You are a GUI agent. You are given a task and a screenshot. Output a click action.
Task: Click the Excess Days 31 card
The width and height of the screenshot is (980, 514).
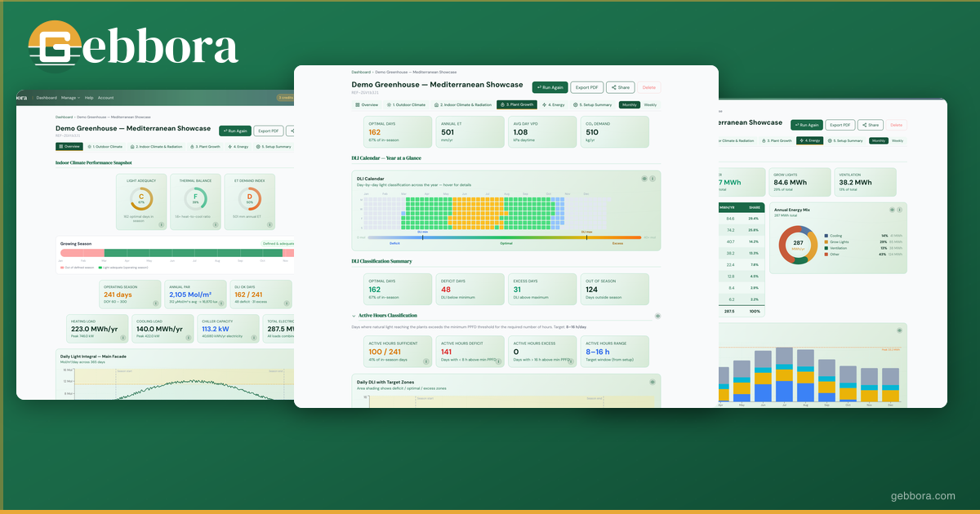pos(541,290)
